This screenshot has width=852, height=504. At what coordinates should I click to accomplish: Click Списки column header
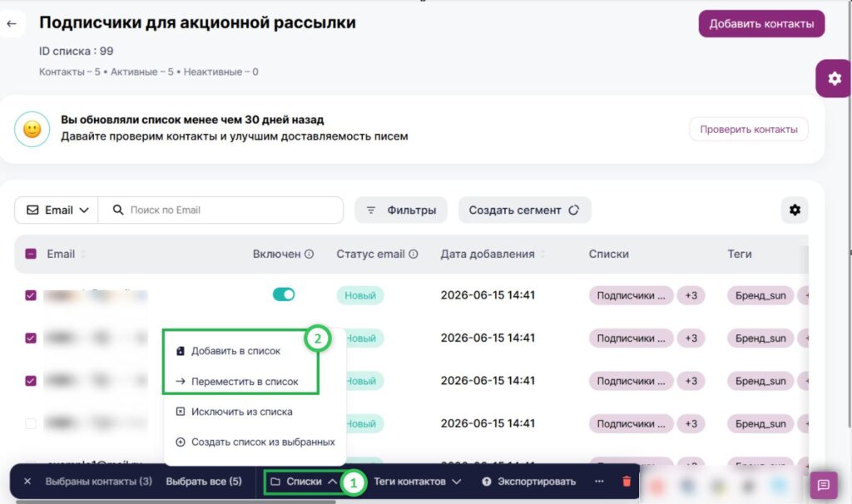[608, 254]
